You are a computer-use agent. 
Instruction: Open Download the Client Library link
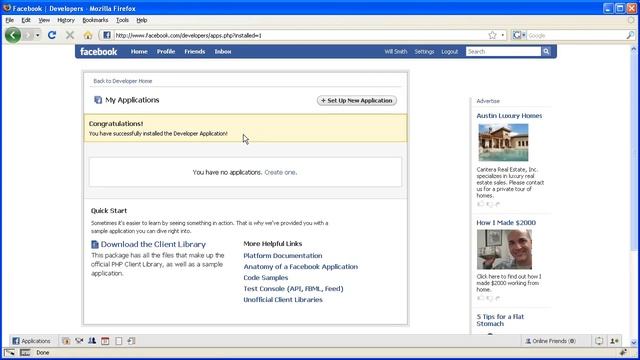pyautogui.click(x=153, y=244)
